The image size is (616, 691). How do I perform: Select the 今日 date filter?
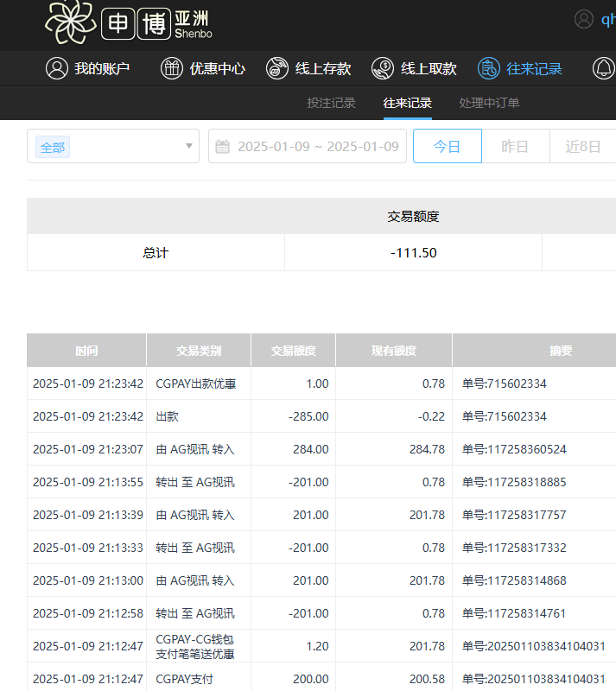pyautogui.click(x=447, y=146)
